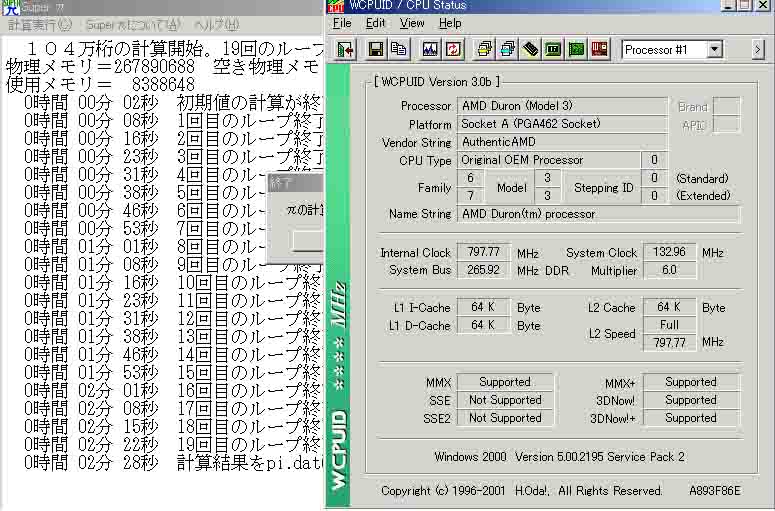Click the 3DNow! Supported field
Screen dimensions: 775x511
[690, 400]
